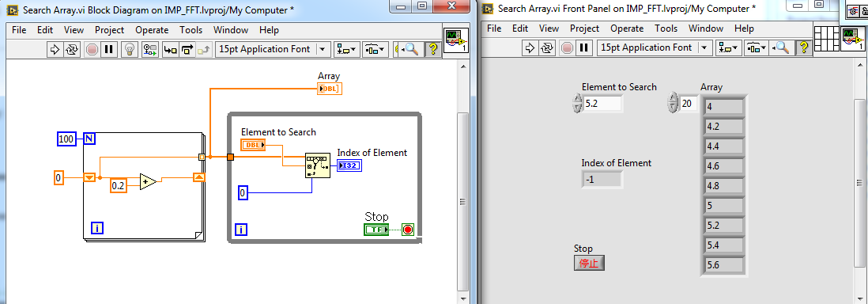The height and width of the screenshot is (304, 868).
Task: Click Step Into icon in toolbar
Action: coord(170,49)
